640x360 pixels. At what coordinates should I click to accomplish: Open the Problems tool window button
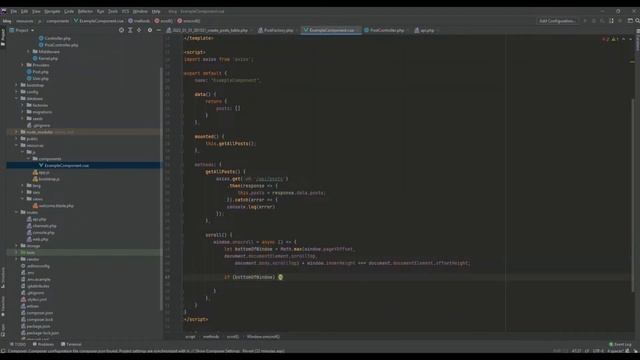click(x=43, y=344)
